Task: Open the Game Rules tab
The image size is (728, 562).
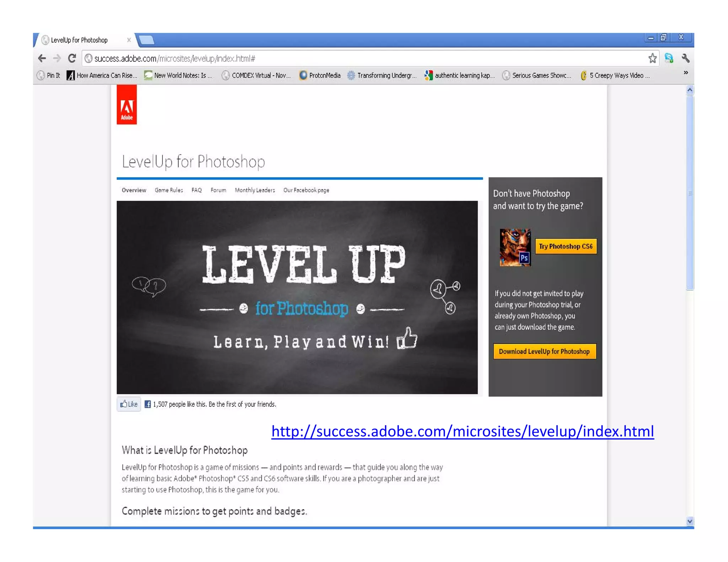Action: [x=169, y=190]
